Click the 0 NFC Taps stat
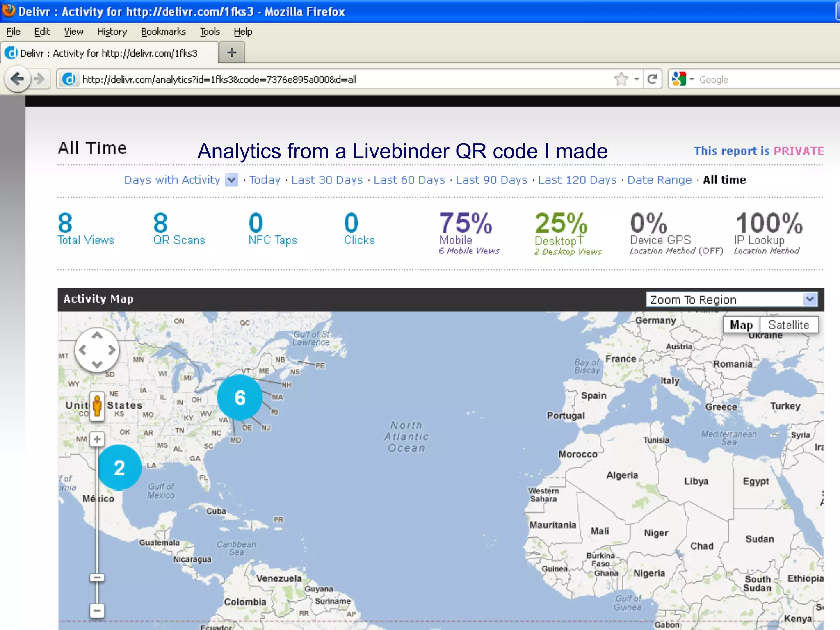The width and height of the screenshot is (840, 630). (x=273, y=228)
